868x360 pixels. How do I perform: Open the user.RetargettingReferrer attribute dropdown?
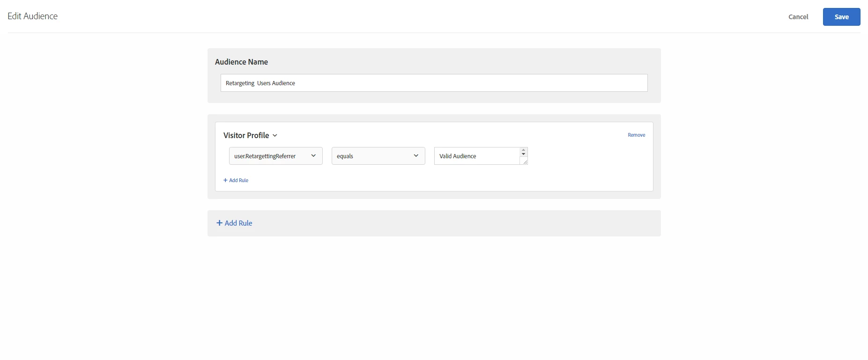(x=275, y=156)
